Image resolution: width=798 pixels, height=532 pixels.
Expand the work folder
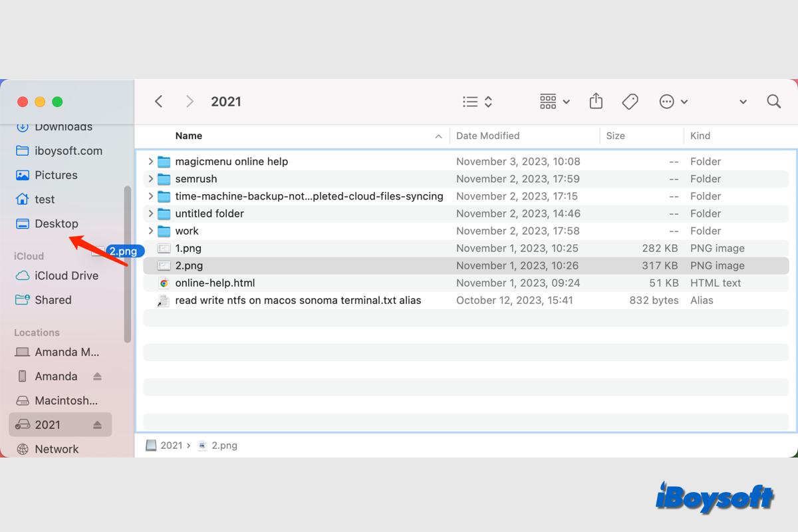click(150, 231)
